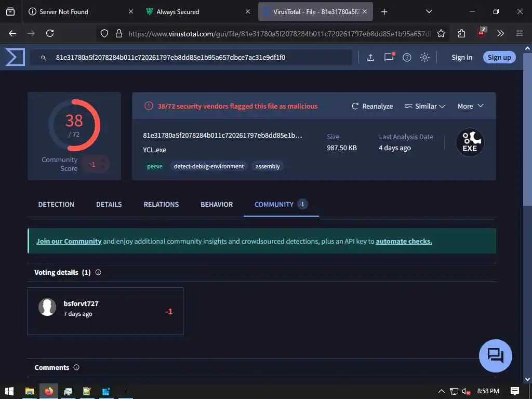Click the YCL.exe file name

(155, 150)
